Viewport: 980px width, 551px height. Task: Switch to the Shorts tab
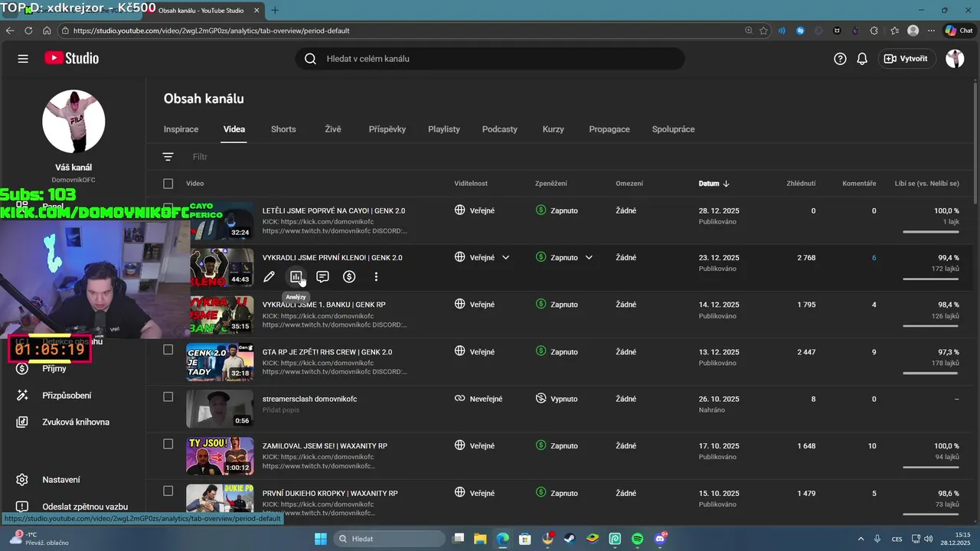283,129
